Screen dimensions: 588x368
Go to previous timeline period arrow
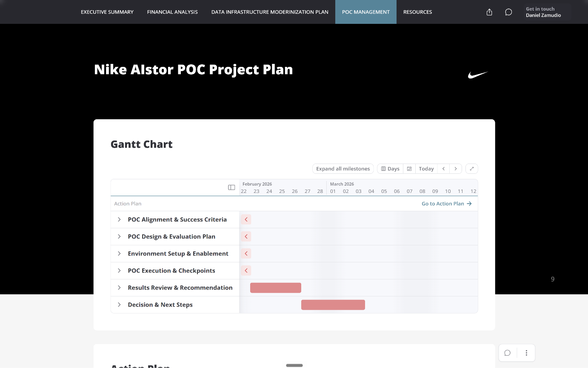[x=443, y=169]
